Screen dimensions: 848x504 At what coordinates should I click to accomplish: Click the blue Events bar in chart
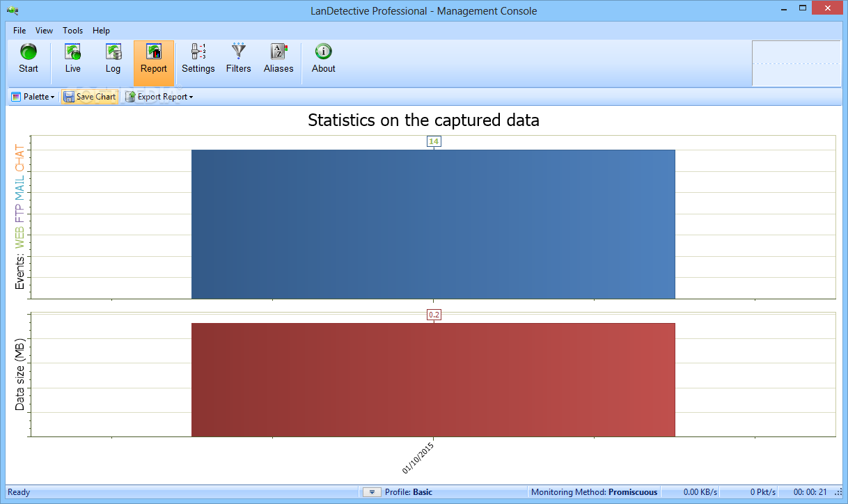click(433, 224)
